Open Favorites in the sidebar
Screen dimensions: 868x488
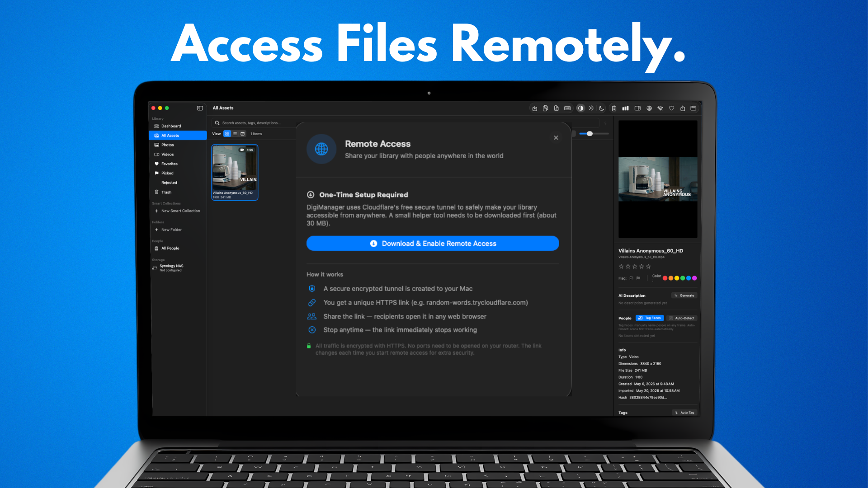coord(178,164)
